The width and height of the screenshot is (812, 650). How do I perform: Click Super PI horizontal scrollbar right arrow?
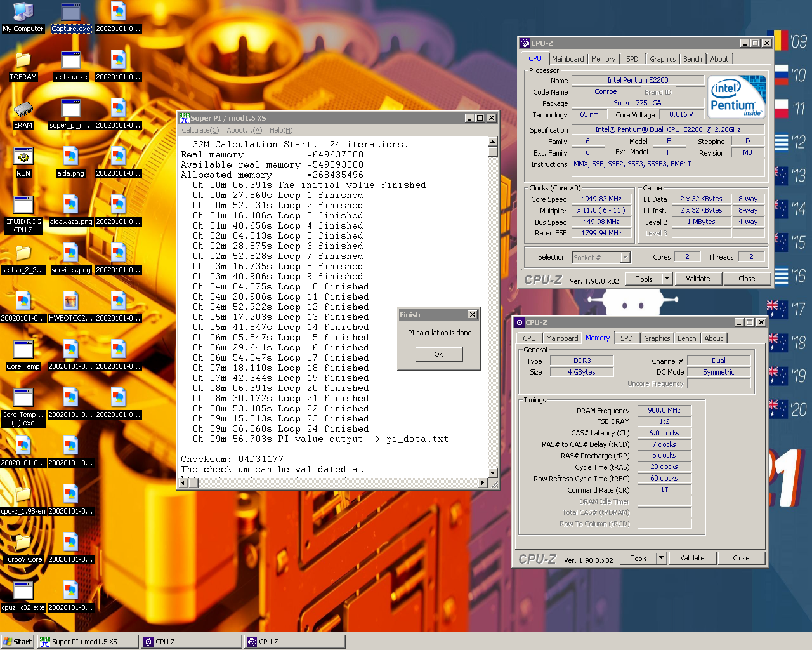tap(482, 483)
